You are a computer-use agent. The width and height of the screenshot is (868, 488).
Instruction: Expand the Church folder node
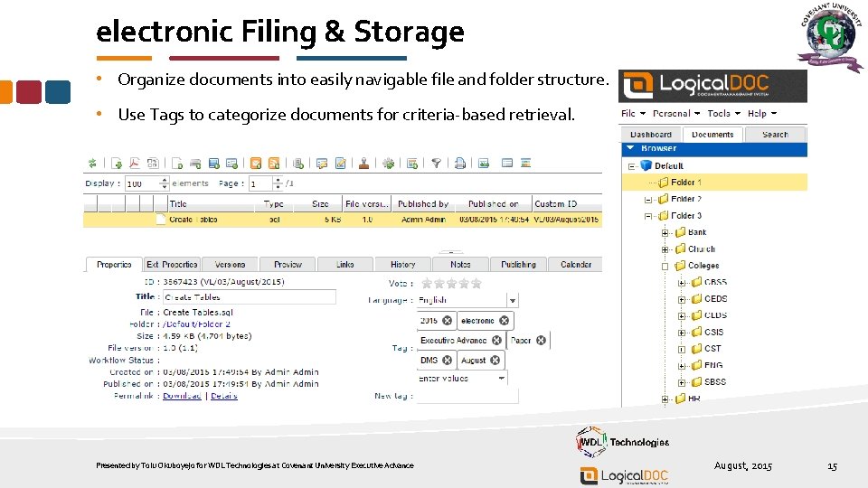pyautogui.click(x=665, y=249)
